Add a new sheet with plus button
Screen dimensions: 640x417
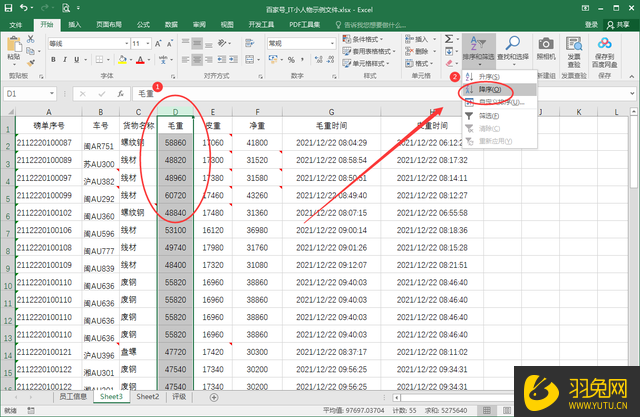(214, 397)
